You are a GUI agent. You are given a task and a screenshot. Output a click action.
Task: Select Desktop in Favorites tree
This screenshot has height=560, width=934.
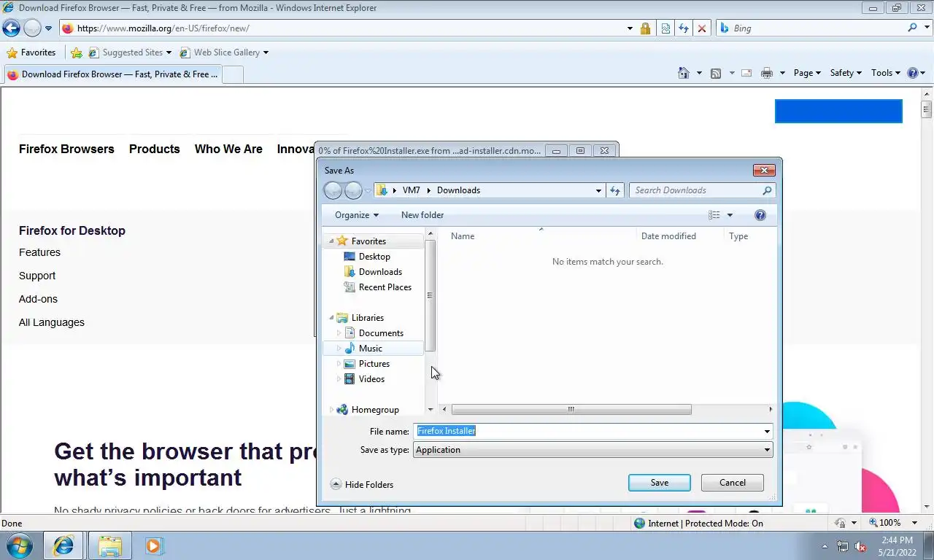click(374, 257)
